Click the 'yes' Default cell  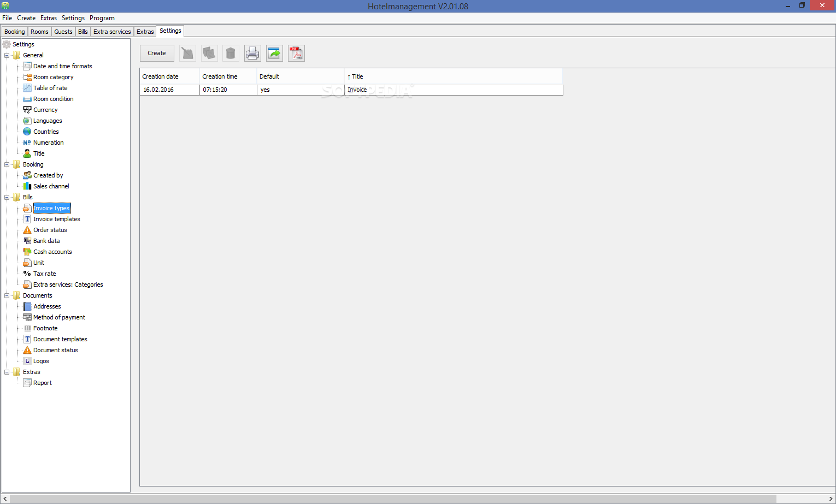pos(301,90)
